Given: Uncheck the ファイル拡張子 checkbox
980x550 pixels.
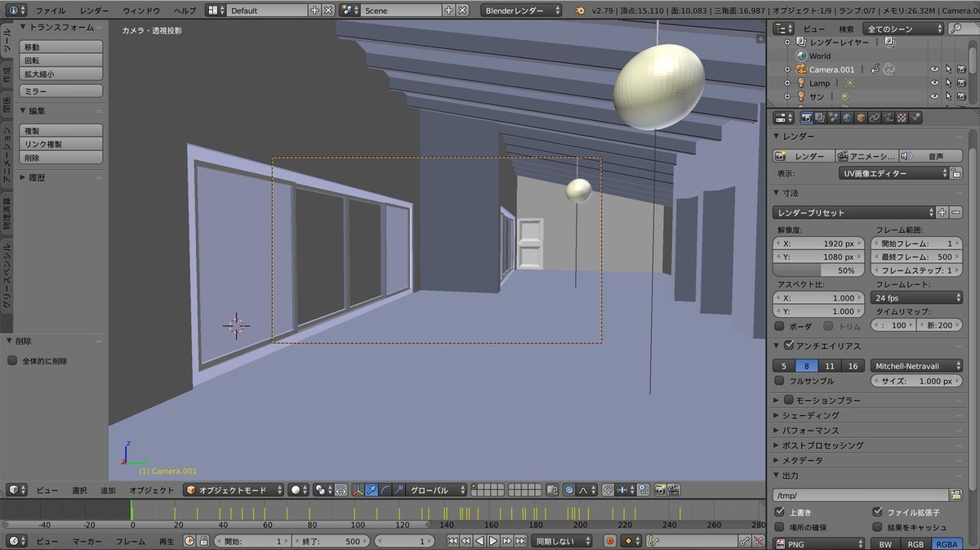Looking at the screenshot, I should pos(878,512).
